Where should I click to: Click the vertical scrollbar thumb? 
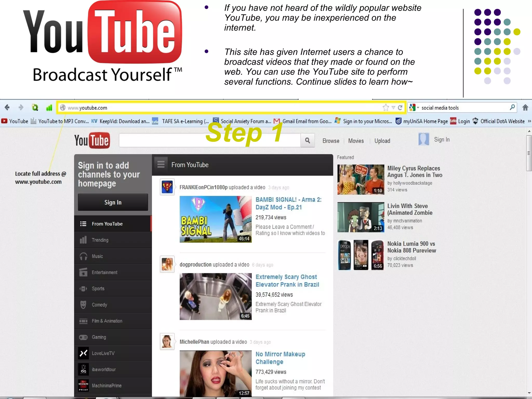coord(529,153)
